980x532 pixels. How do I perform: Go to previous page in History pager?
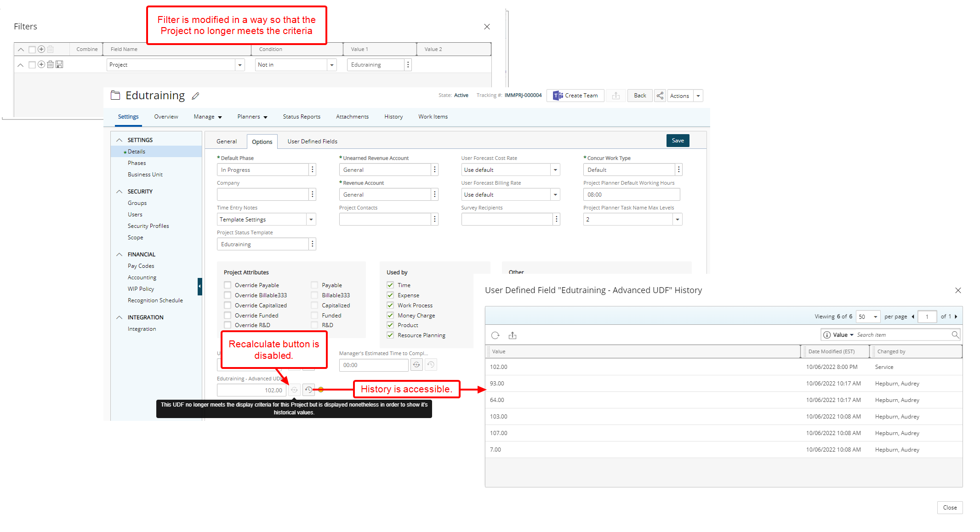[913, 317]
